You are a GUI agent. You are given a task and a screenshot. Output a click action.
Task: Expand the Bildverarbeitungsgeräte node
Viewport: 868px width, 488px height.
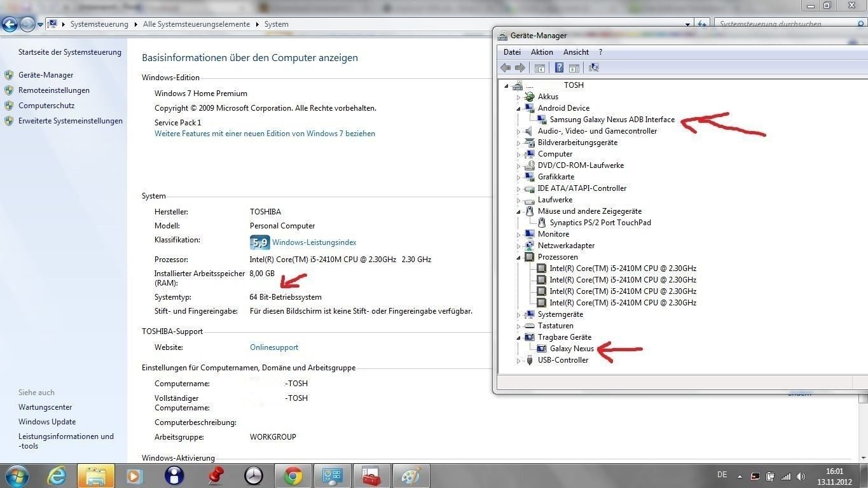coord(519,143)
